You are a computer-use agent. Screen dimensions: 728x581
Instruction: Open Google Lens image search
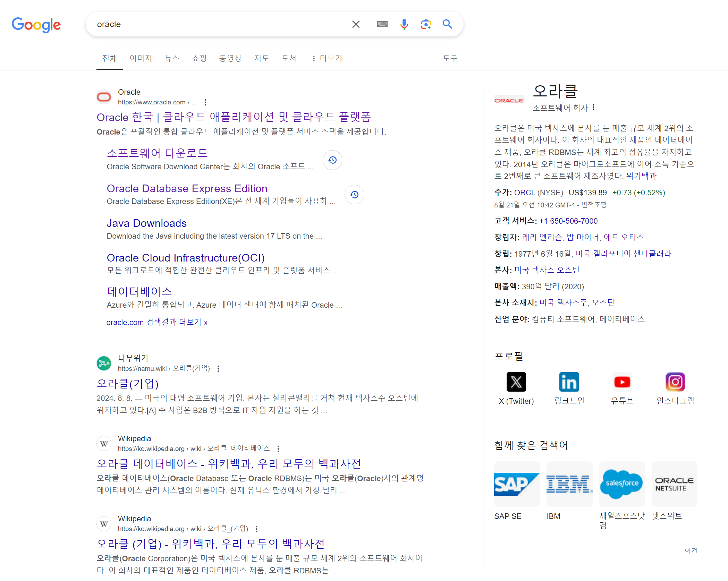click(x=426, y=24)
